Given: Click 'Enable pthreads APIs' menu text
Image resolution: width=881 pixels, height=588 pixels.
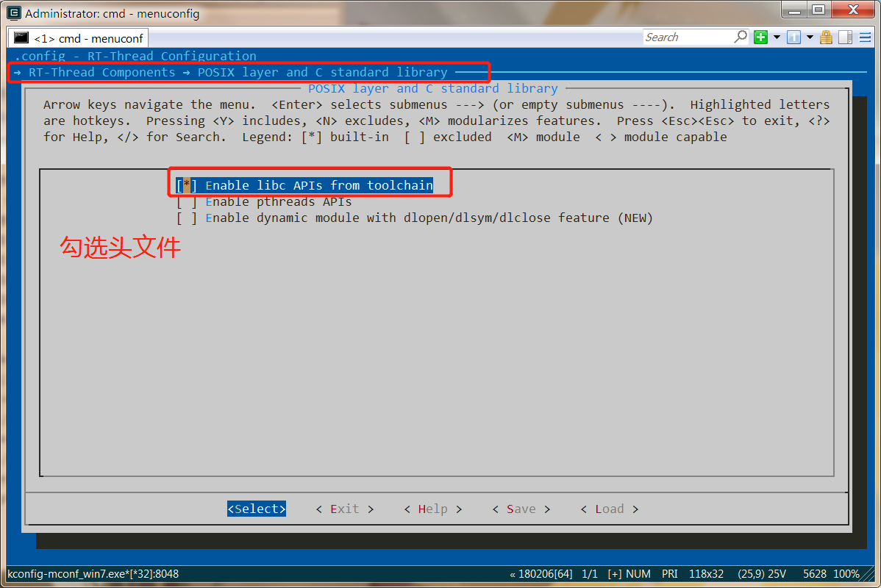Looking at the screenshot, I should (x=279, y=201).
